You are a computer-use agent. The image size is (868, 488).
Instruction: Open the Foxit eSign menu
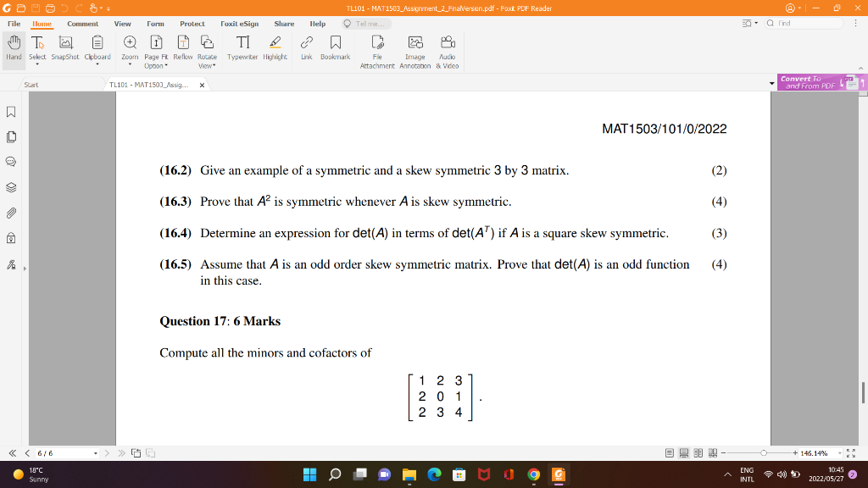click(x=238, y=24)
